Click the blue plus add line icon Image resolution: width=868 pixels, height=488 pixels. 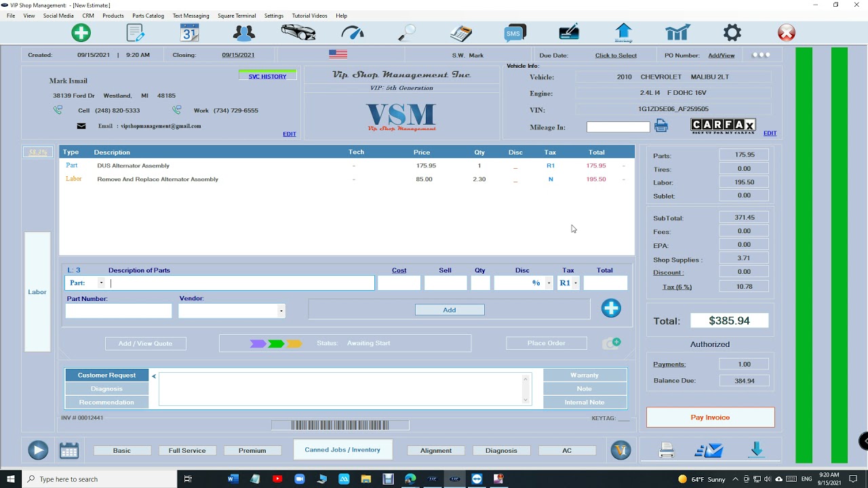pos(611,308)
